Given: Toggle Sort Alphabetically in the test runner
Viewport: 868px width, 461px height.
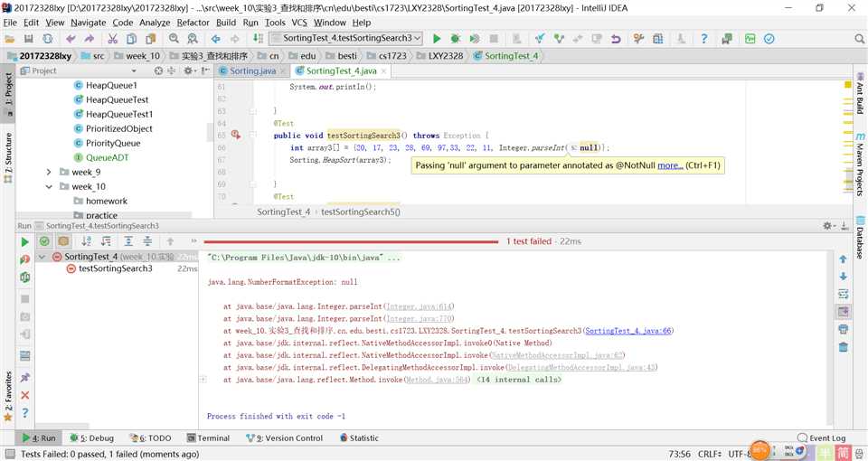Looking at the screenshot, I should coord(87,240).
